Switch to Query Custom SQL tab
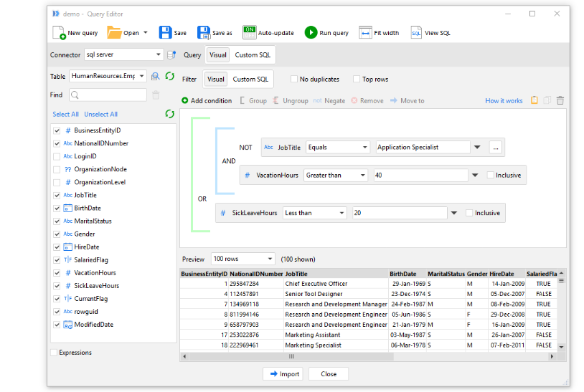This screenshot has height=392, width=584. point(253,55)
